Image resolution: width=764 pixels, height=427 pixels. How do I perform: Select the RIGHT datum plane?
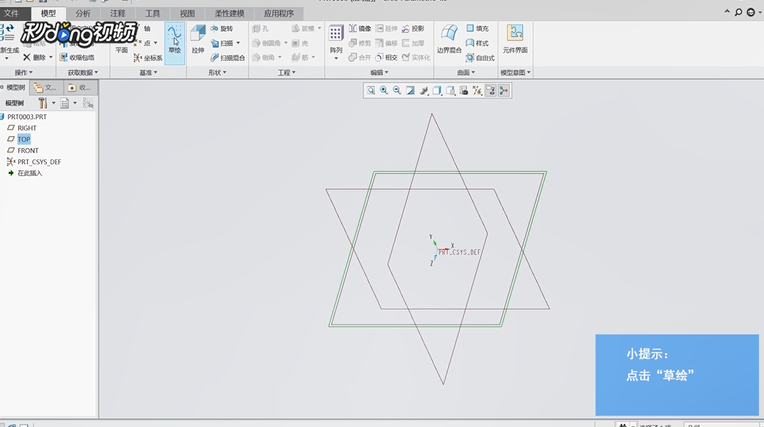tap(27, 128)
